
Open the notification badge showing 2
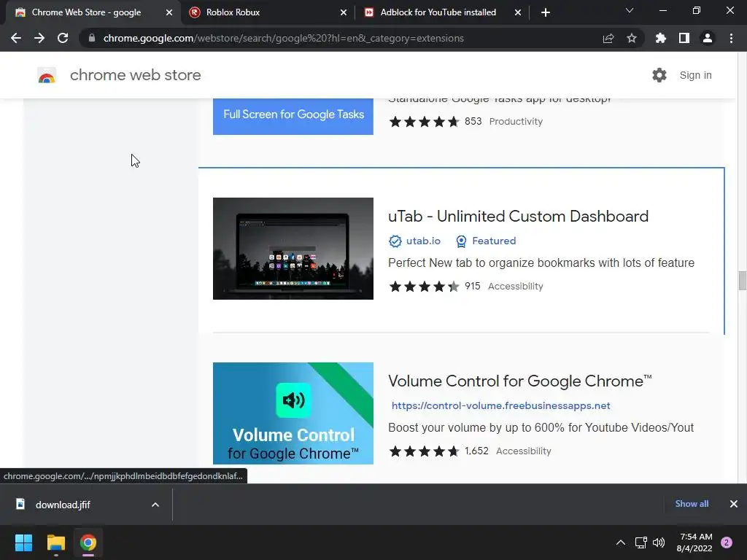(727, 542)
